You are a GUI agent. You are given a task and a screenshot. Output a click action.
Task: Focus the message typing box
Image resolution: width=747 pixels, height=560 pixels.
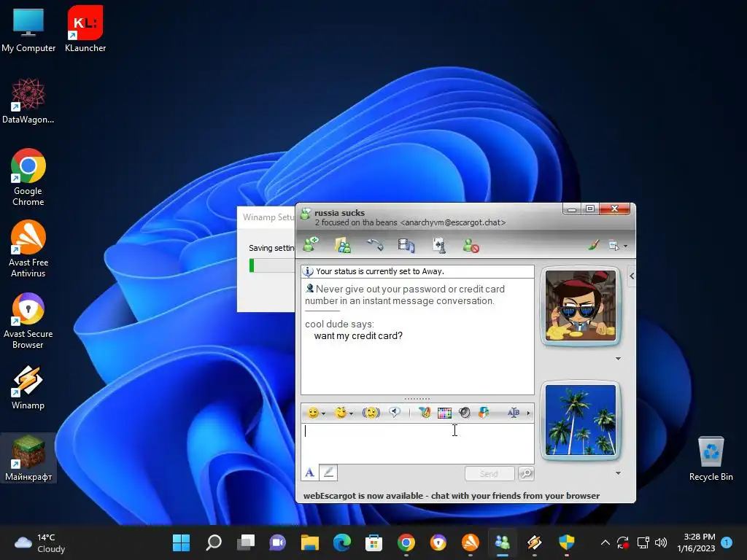[417, 443]
